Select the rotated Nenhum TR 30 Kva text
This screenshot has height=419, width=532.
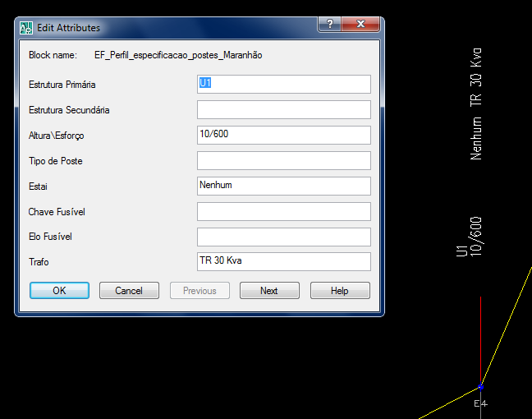tap(475, 104)
